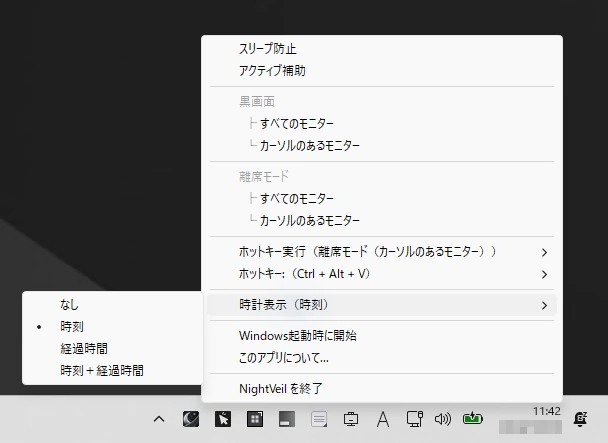Screen dimensions: 608x443
Task: Open ホットキー実行 submenu entry
Action: 382,252
